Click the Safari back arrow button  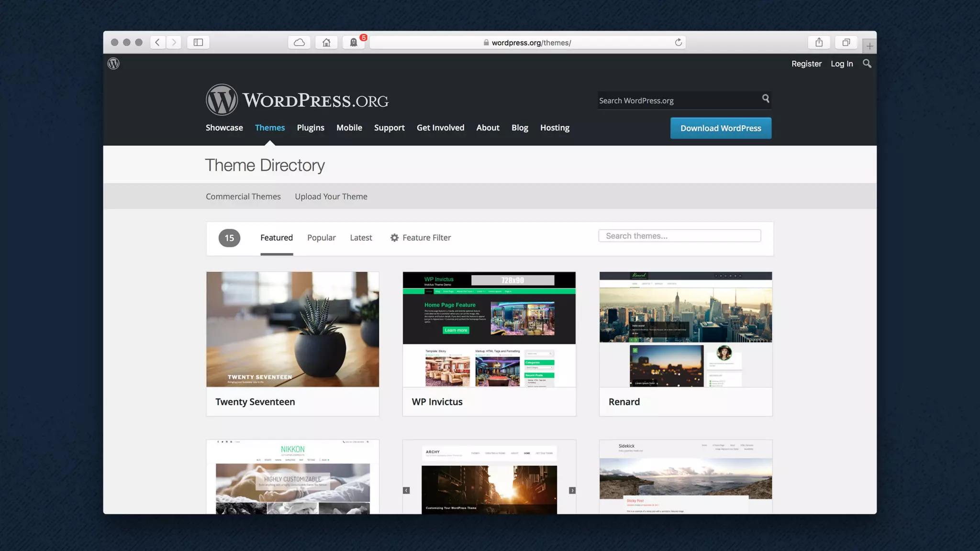[x=157, y=43]
